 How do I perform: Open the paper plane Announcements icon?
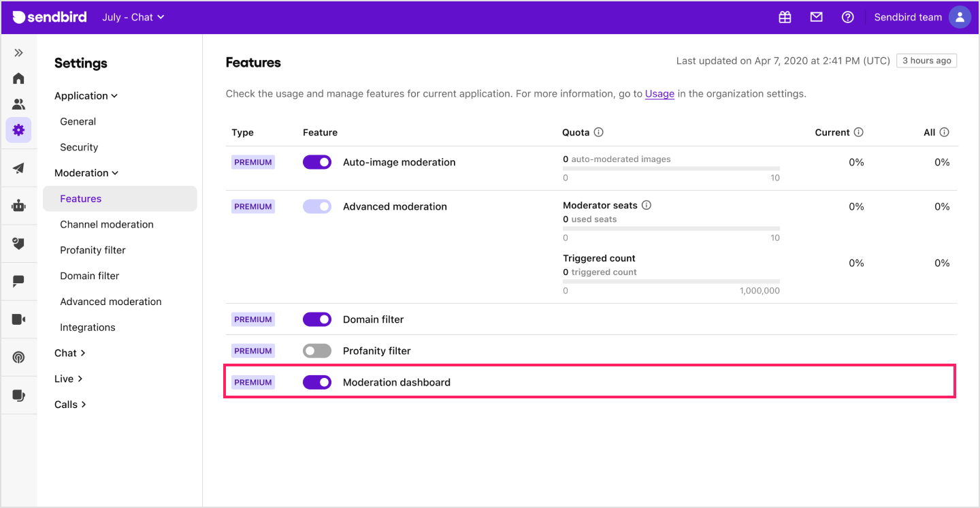click(18, 168)
